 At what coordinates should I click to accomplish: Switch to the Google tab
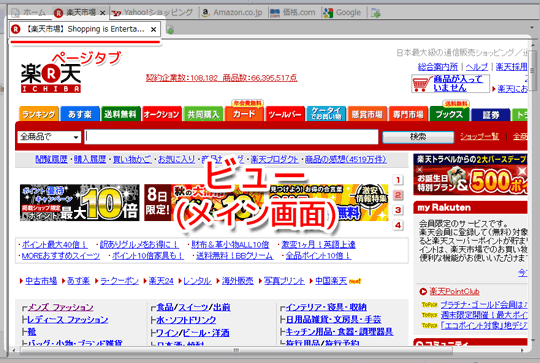[342, 13]
